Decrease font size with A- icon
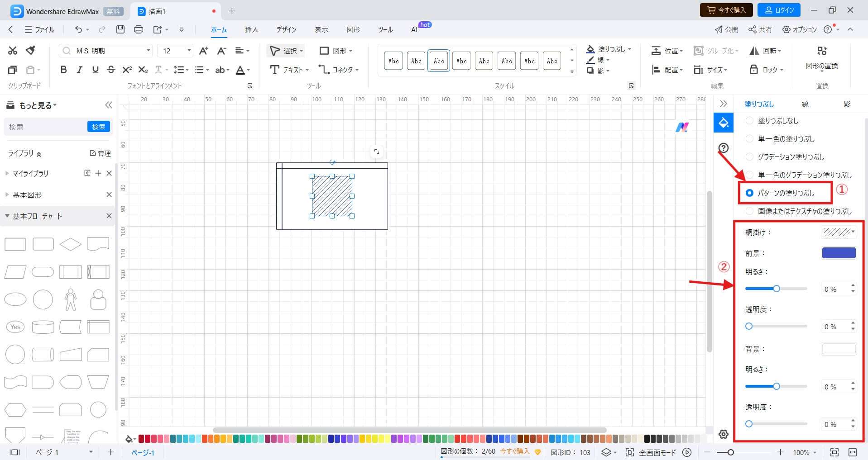This screenshot has width=868, height=460. click(x=221, y=51)
